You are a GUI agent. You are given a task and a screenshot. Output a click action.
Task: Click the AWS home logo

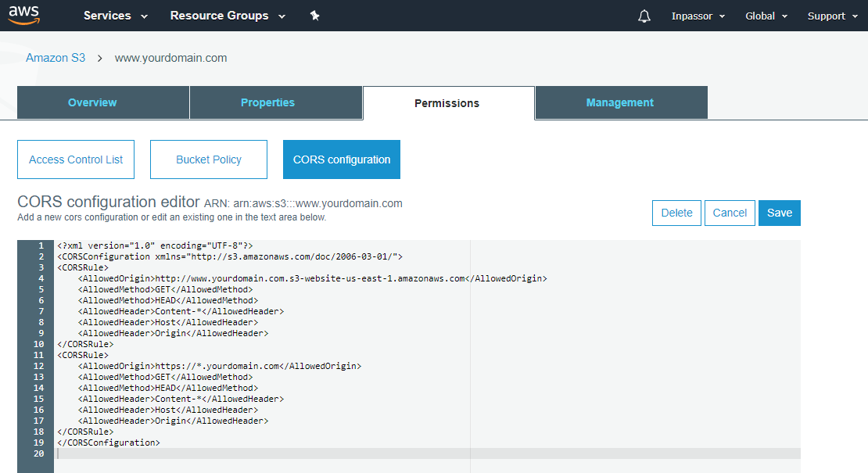coord(23,15)
